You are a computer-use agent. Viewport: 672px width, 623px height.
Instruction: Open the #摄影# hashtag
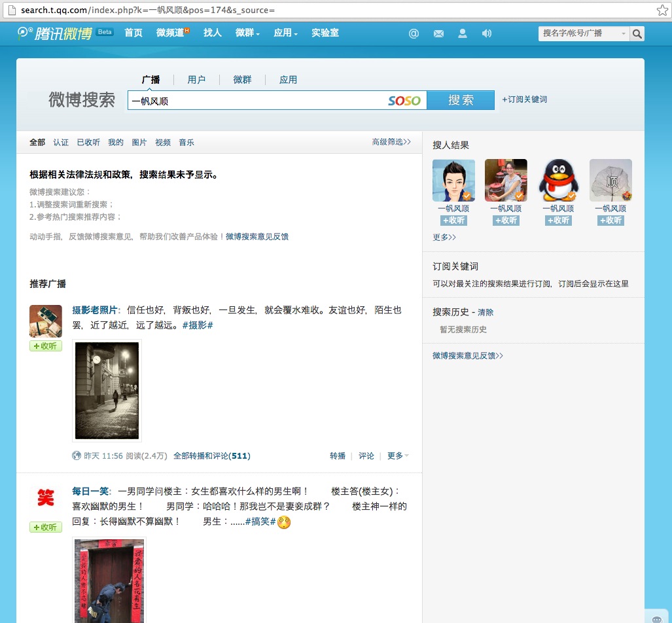[x=198, y=325]
